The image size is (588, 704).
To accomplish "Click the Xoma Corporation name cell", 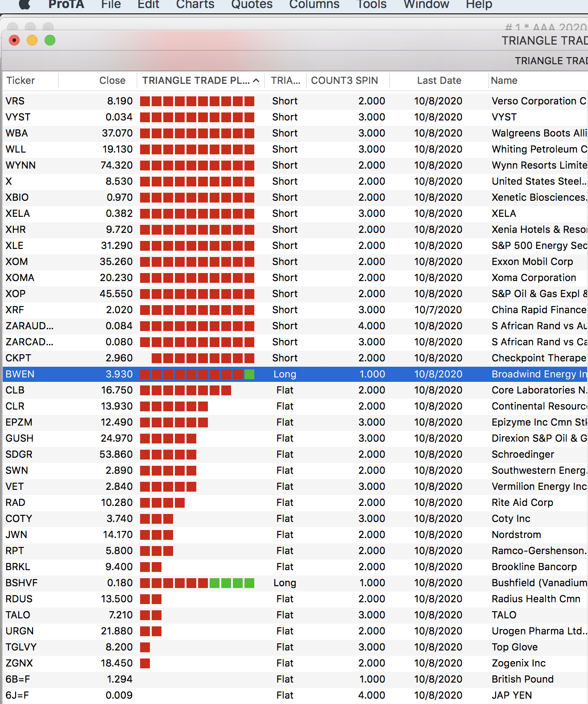I will [534, 277].
